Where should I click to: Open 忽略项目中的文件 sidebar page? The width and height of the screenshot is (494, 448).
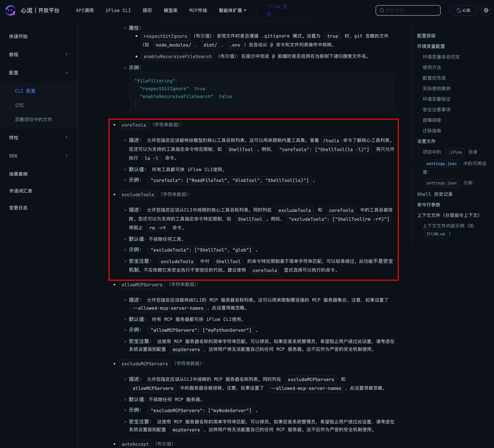(x=33, y=119)
